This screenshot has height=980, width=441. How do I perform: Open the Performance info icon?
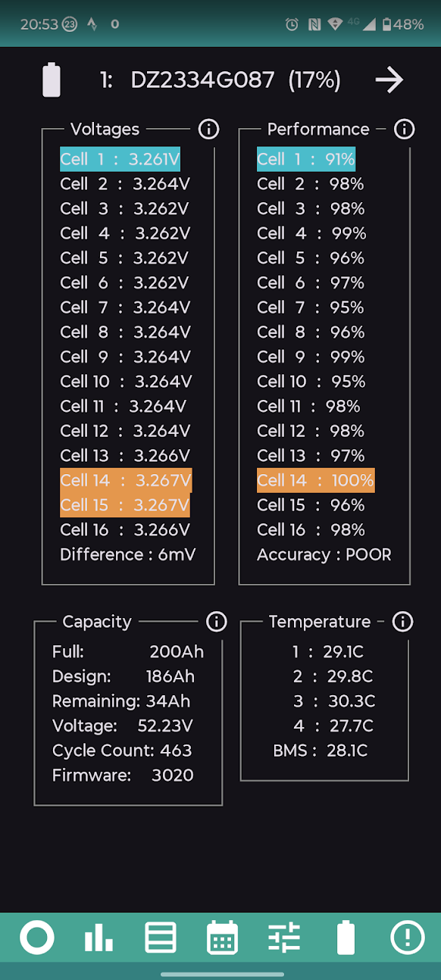(x=405, y=130)
